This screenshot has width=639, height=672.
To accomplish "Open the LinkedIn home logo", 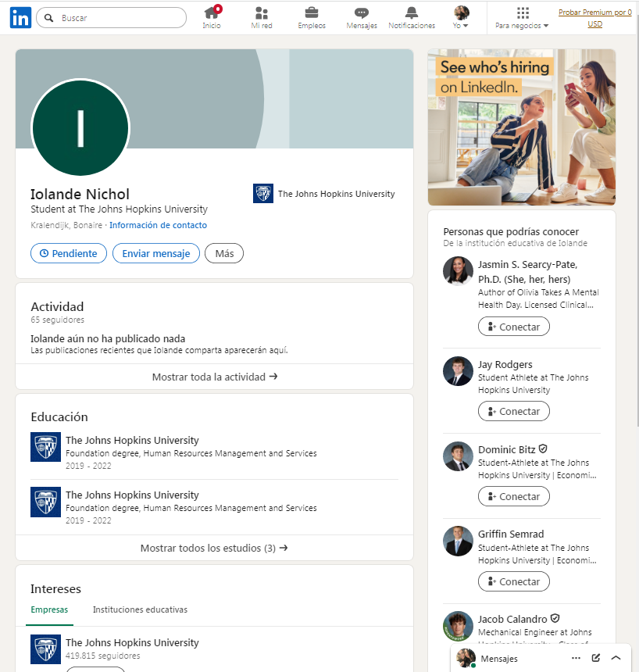I will (20, 17).
